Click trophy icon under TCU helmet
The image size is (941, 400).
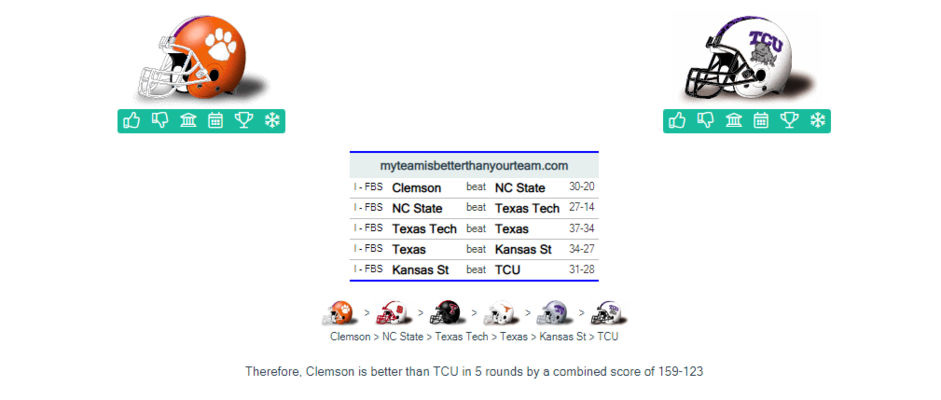[790, 121]
